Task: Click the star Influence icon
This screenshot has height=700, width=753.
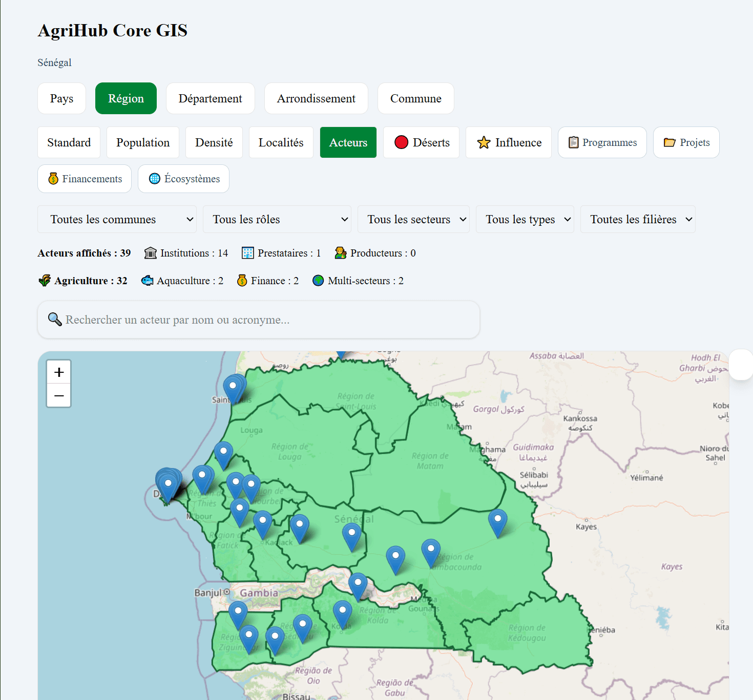Action: (484, 142)
